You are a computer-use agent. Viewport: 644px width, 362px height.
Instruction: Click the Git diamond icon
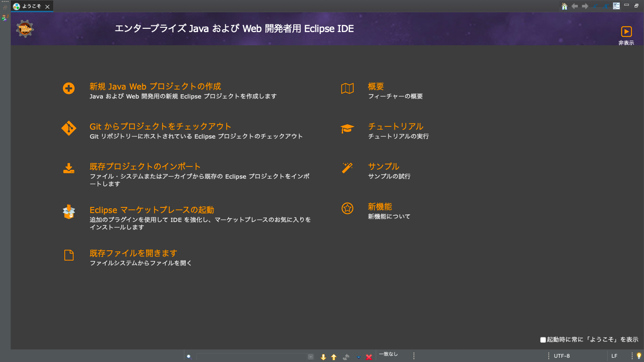click(69, 128)
